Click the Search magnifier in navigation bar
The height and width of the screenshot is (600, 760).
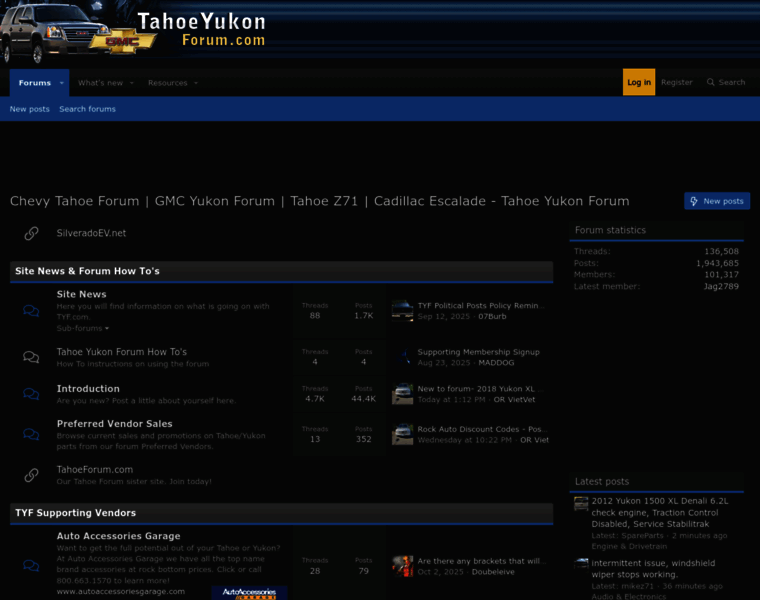(x=711, y=83)
